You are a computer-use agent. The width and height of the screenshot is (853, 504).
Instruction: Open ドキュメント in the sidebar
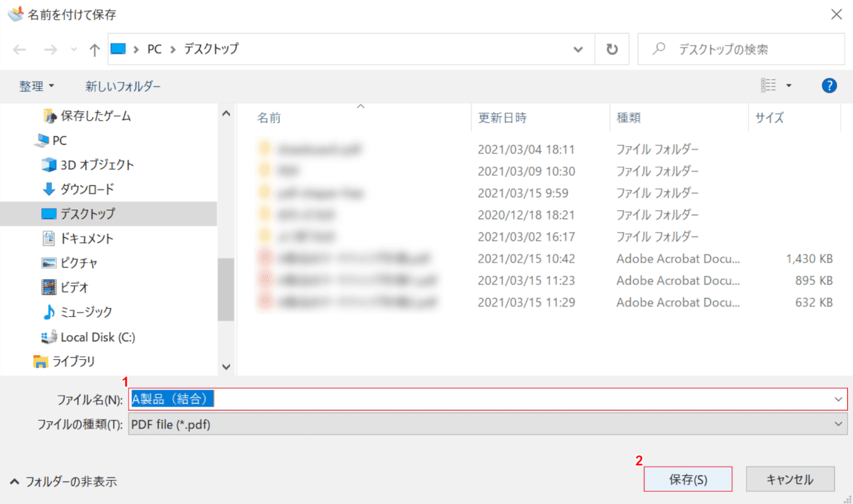(x=77, y=238)
